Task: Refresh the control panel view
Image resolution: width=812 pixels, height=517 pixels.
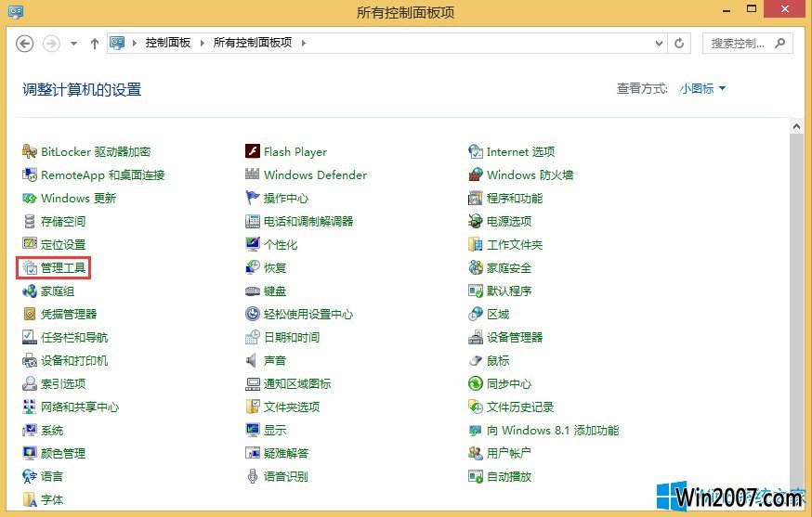Action: (679, 44)
